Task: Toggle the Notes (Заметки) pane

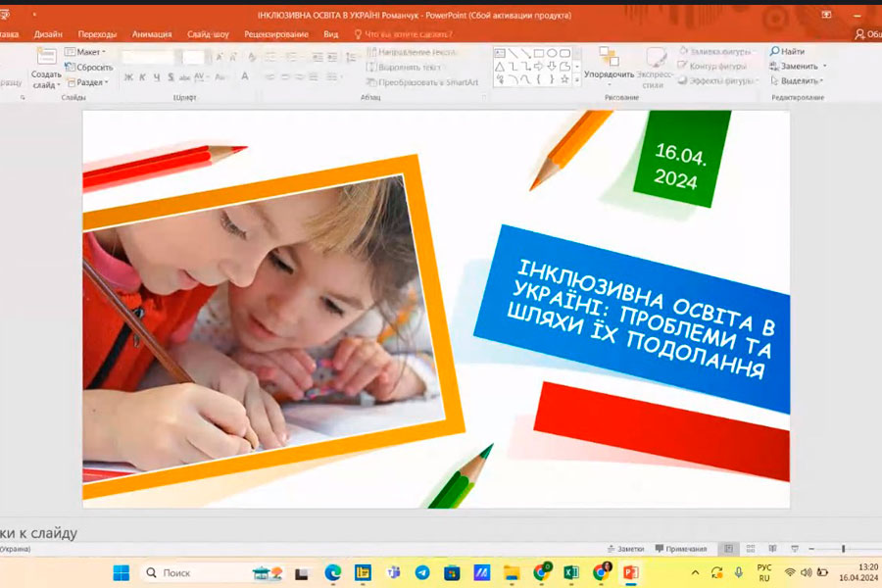Action: 625,549
